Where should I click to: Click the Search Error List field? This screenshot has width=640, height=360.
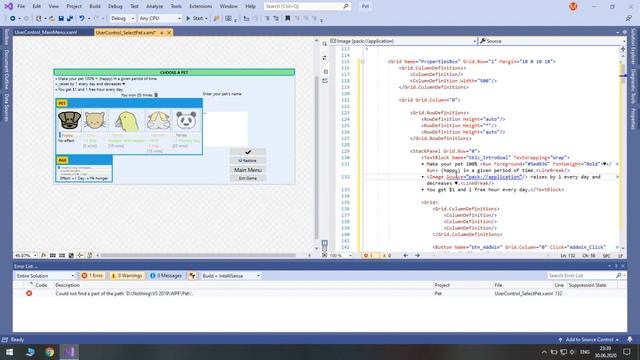tap(582, 276)
